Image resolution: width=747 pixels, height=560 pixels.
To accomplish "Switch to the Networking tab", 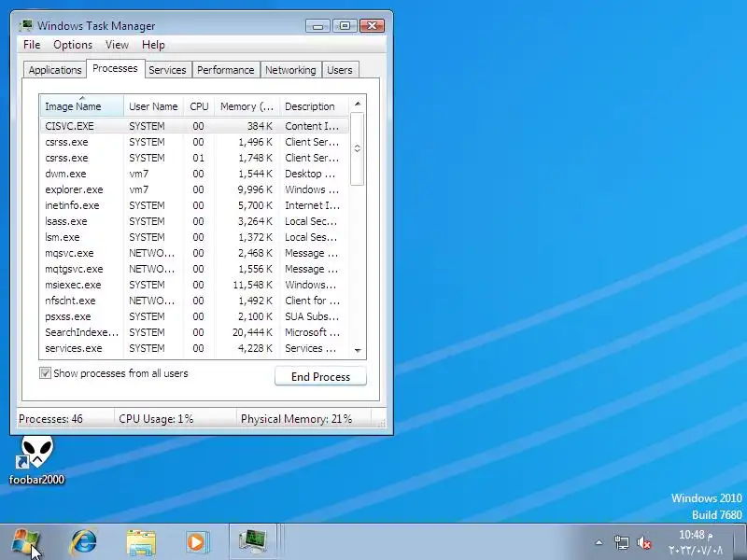I will (x=290, y=70).
